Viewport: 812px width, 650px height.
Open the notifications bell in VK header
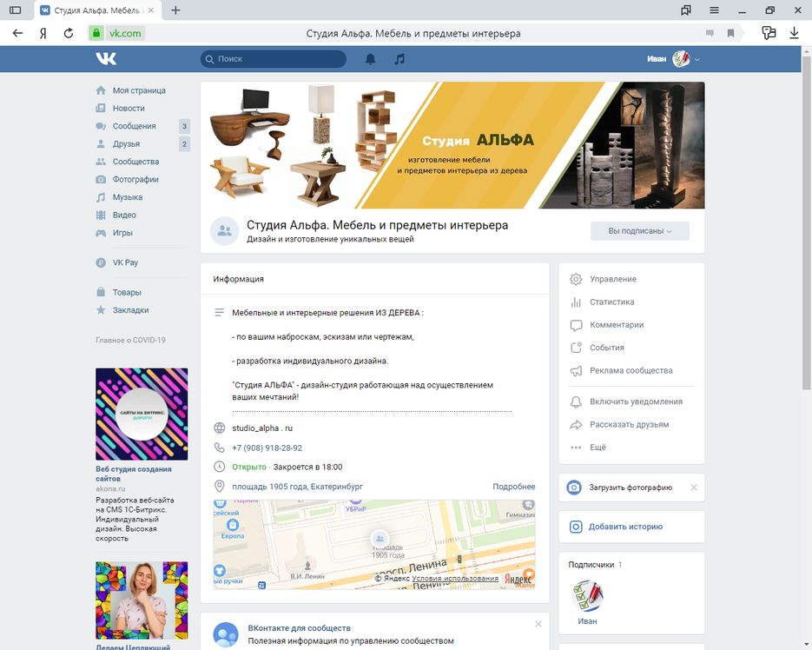(370, 59)
